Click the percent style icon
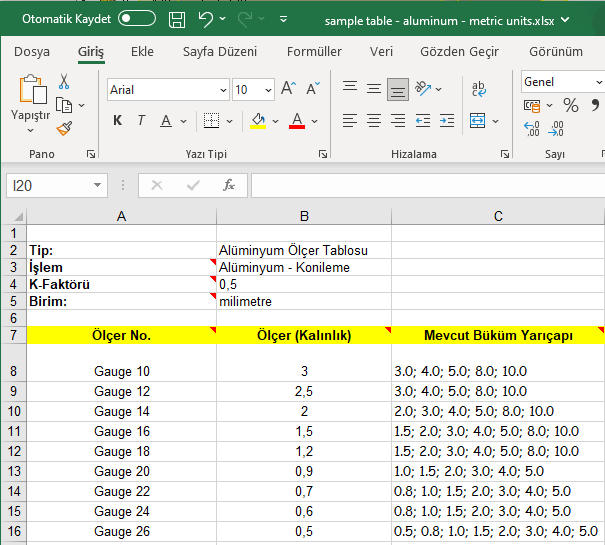Viewport: 605px width, 545px height. (570, 105)
